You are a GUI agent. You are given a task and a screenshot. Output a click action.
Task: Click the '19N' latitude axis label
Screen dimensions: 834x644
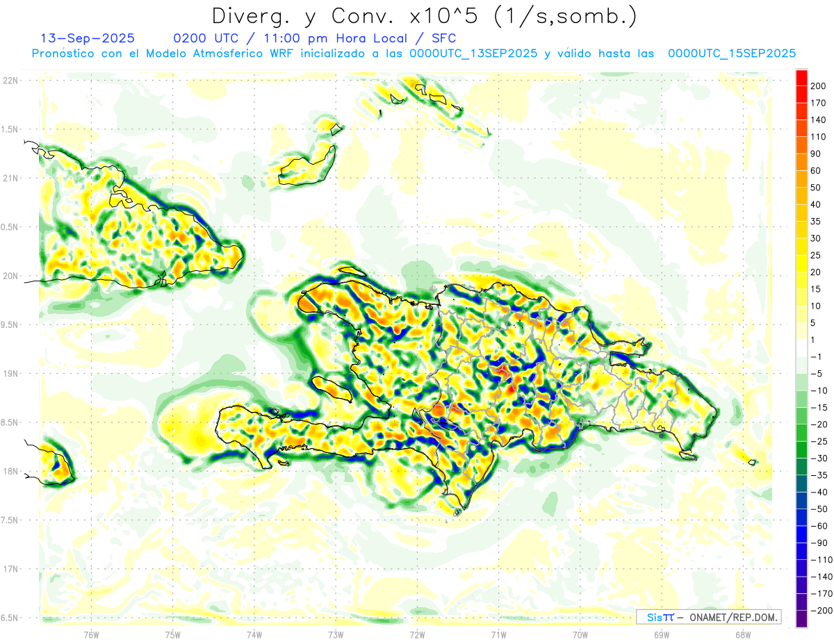pyautogui.click(x=11, y=374)
